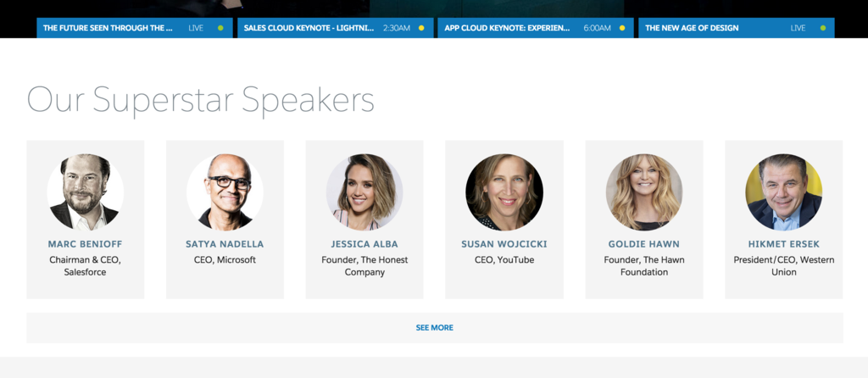Click 'CEO, Microsoft' text

pyautogui.click(x=225, y=259)
